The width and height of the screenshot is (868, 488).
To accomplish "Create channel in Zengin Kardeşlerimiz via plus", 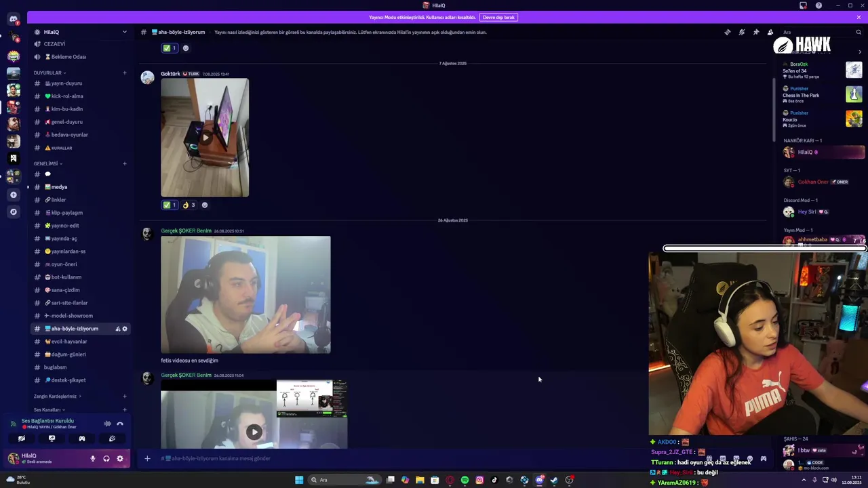I will (124, 396).
